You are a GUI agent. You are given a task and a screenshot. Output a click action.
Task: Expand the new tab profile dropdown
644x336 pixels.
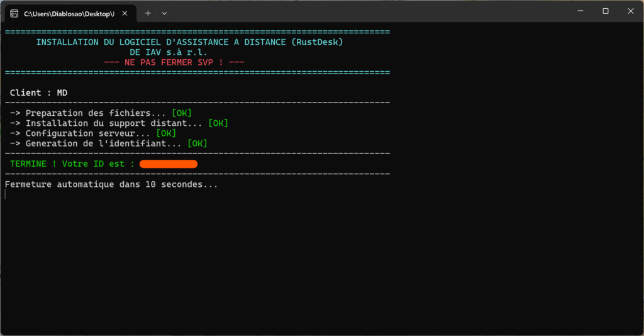165,13
